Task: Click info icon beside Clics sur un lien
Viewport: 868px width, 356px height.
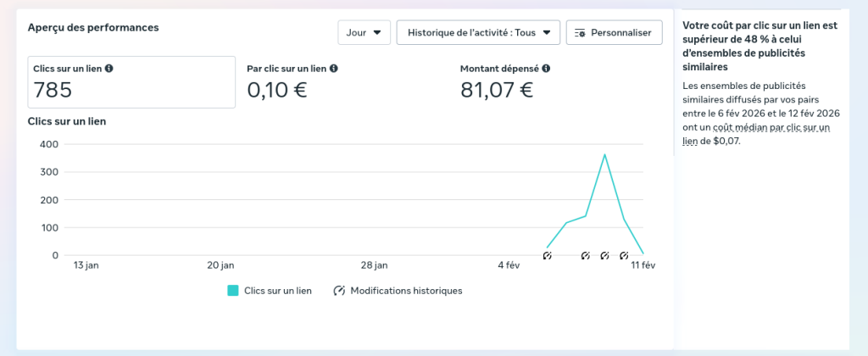Action: [109, 69]
